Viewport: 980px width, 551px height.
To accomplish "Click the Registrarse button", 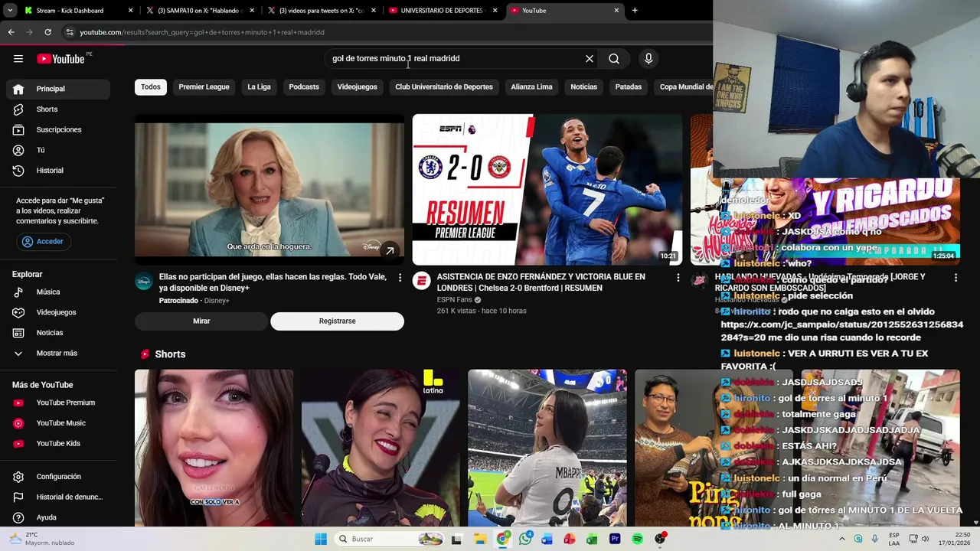I will coord(337,321).
